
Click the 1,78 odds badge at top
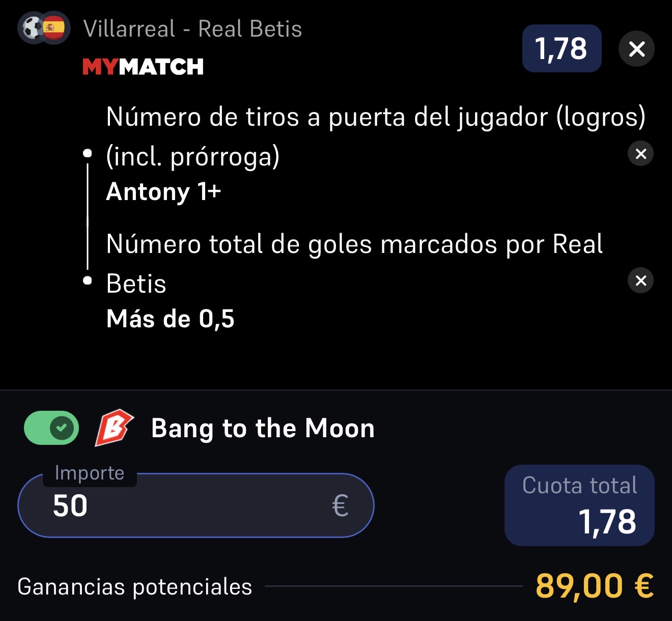click(562, 48)
